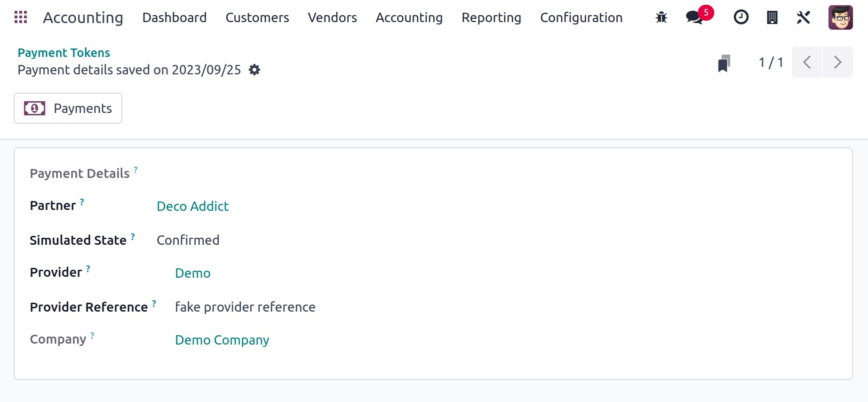868x402 pixels.
Task: Expand the Configuration menu
Action: 581,17
